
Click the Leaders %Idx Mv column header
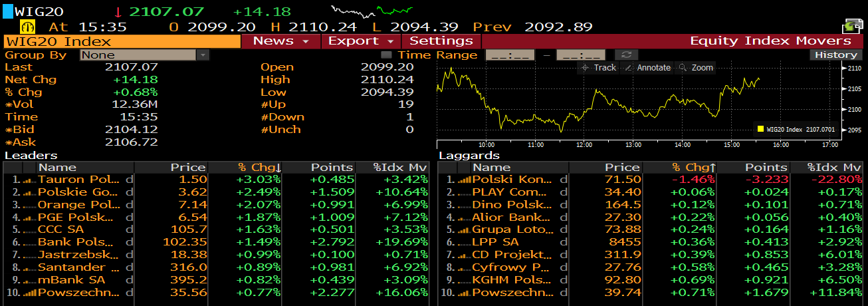[x=392, y=168]
